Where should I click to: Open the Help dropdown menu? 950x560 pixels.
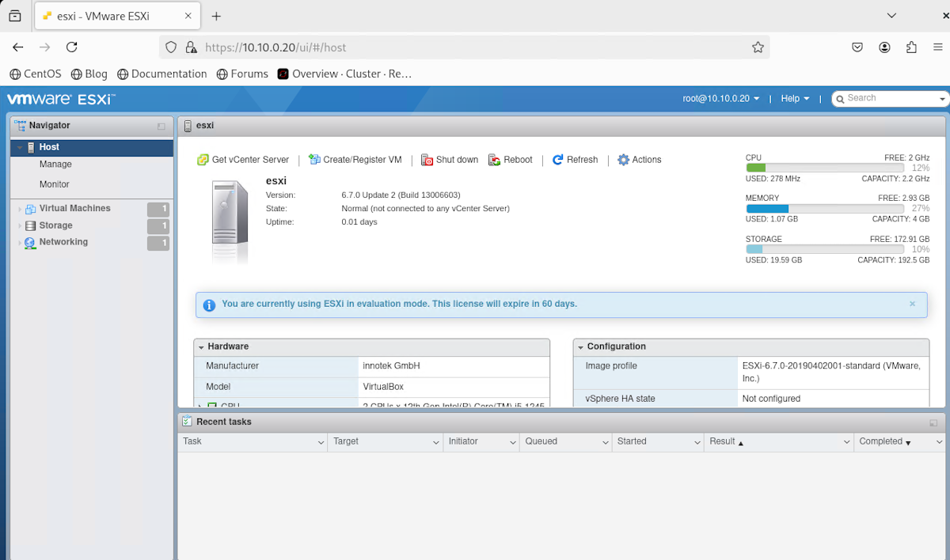tap(796, 99)
